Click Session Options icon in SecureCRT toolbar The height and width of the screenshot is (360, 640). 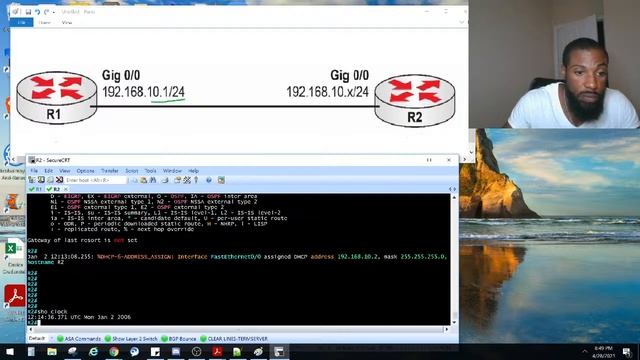tap(177, 180)
